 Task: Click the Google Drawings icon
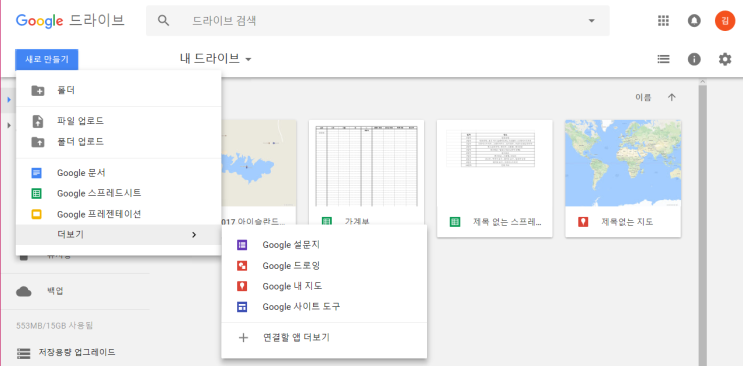pyautogui.click(x=242, y=266)
